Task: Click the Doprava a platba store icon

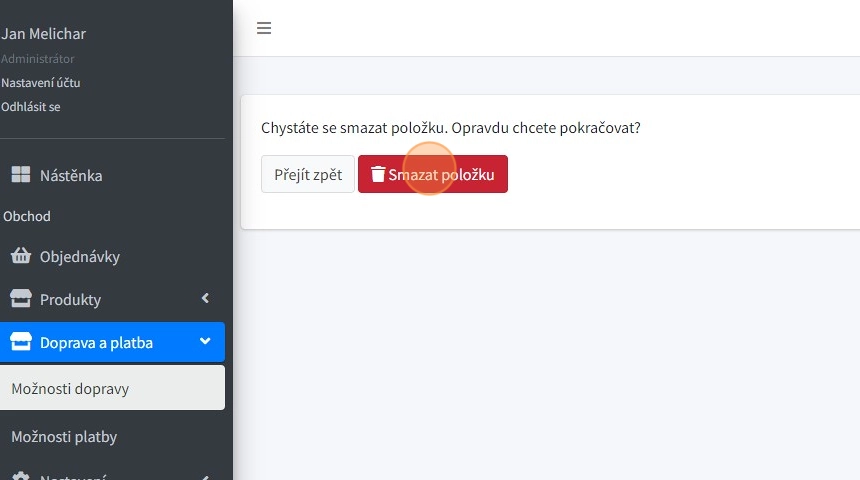Action: tap(20, 342)
